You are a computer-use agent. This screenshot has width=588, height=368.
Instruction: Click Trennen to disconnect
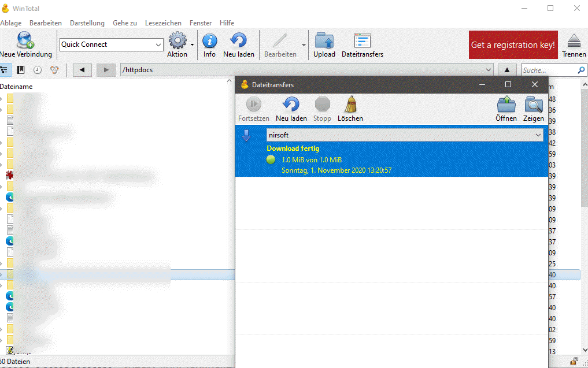574,44
